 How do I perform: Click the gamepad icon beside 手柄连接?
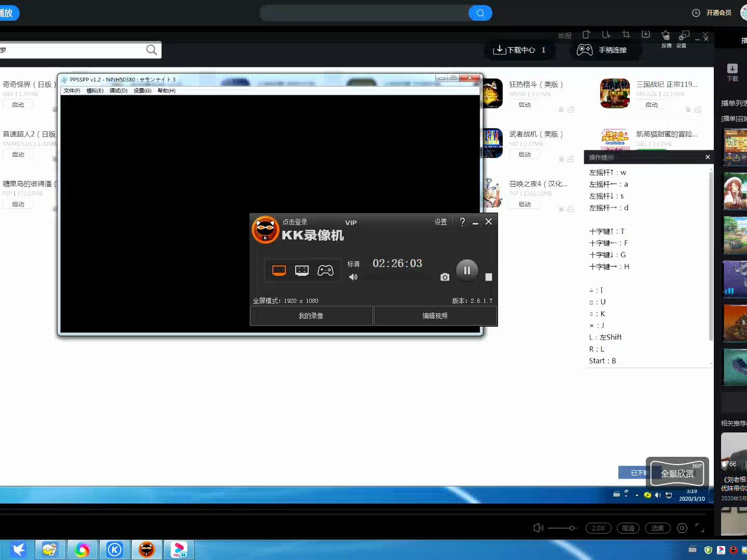coord(585,50)
